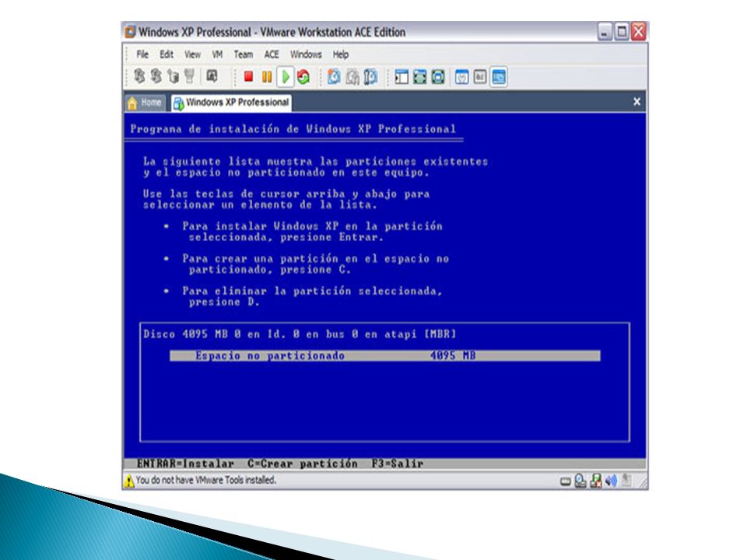Open the Snapshot Manager wrench icon

click(370, 77)
